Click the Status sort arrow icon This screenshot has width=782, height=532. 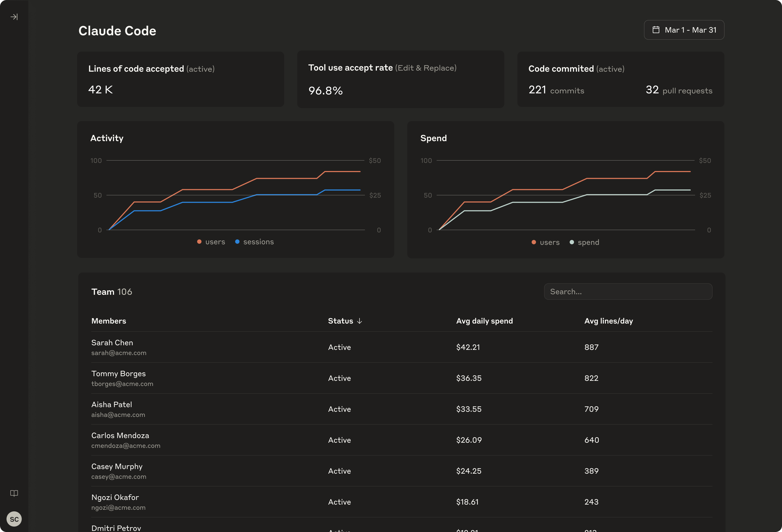pyautogui.click(x=360, y=321)
